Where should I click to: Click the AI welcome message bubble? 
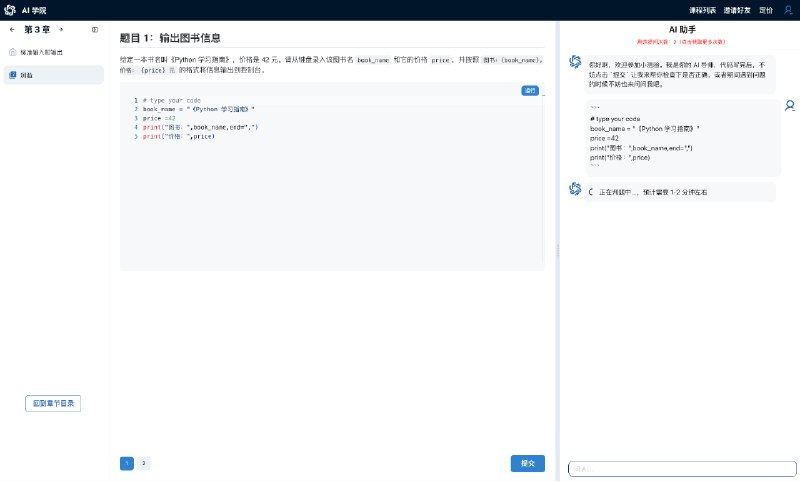click(x=680, y=74)
